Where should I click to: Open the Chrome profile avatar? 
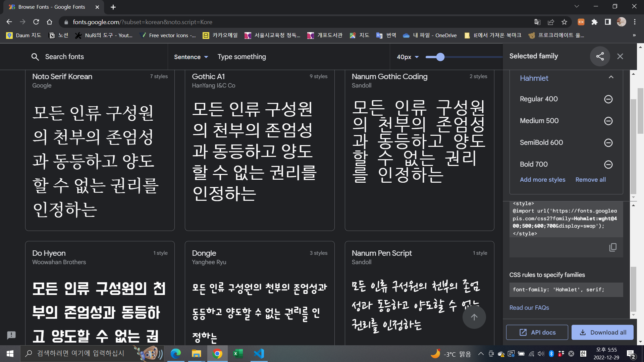621,22
